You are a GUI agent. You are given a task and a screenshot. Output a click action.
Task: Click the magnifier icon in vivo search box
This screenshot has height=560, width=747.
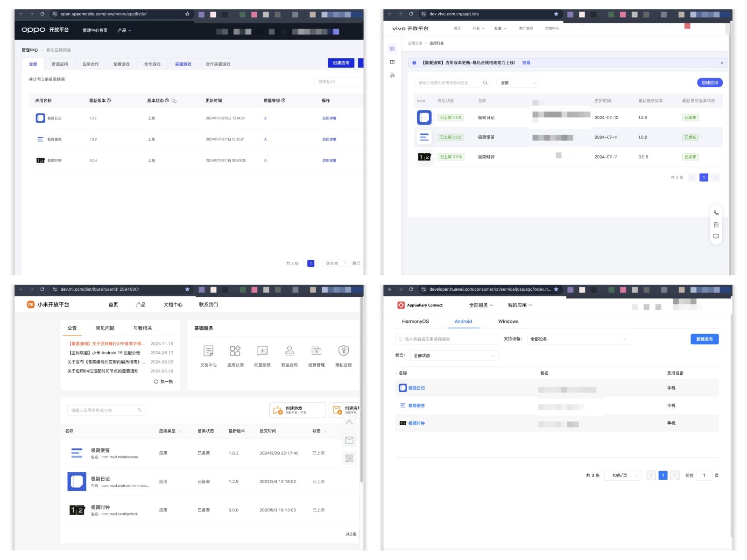(x=485, y=83)
